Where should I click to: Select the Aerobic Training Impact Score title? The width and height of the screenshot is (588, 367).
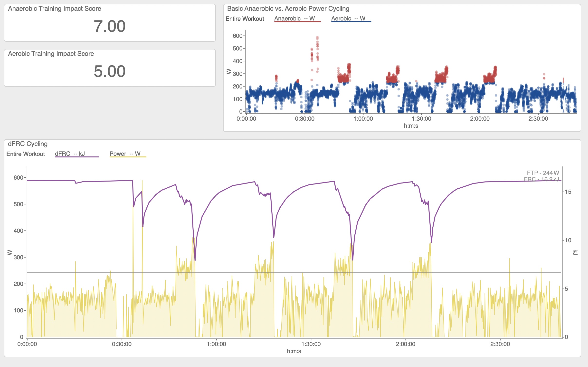click(51, 54)
